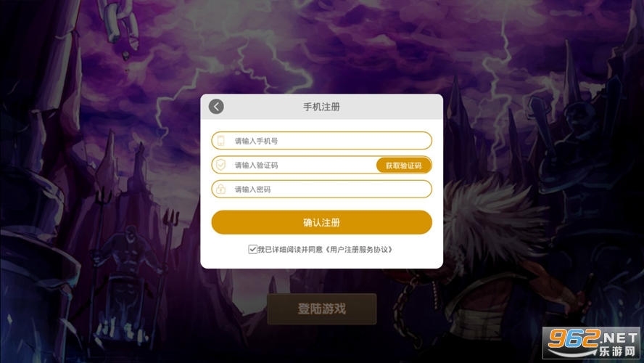Click the 获取验证码 button
The image size is (644, 363).
tap(403, 166)
